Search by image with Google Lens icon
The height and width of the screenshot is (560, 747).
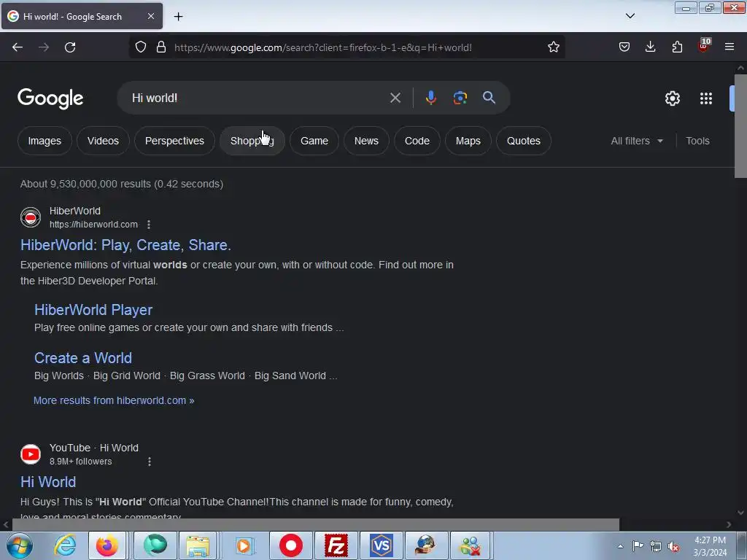[x=460, y=98]
